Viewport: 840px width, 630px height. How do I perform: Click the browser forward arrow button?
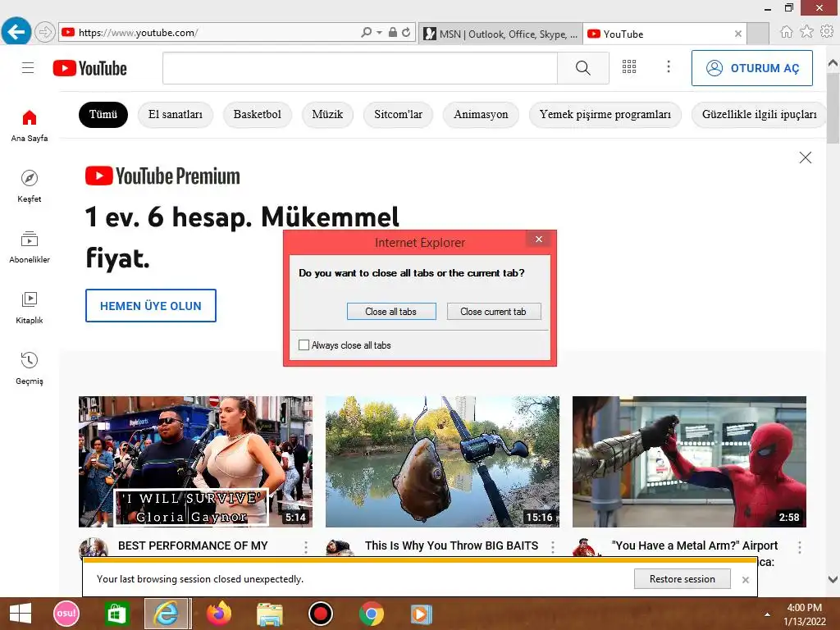45,32
